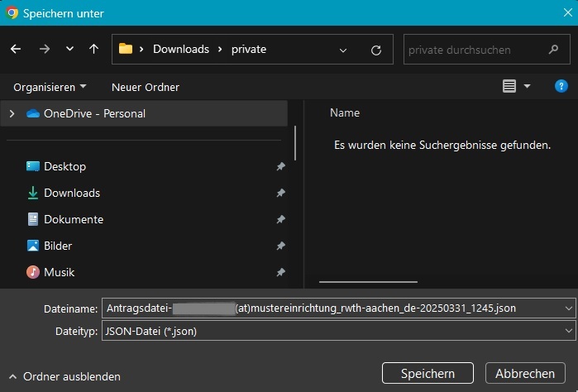578x392 pixels.
Task: Click the Speichern button
Action: coord(428,374)
